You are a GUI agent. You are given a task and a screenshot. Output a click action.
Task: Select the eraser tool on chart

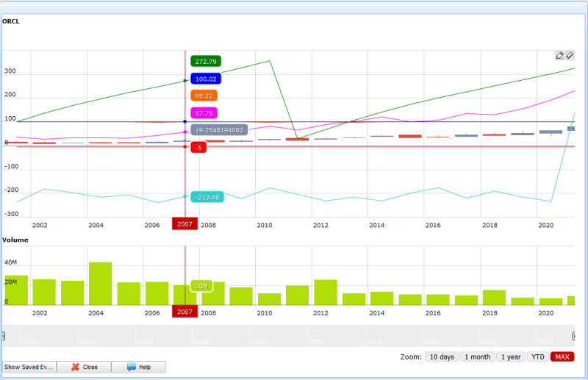(x=569, y=56)
